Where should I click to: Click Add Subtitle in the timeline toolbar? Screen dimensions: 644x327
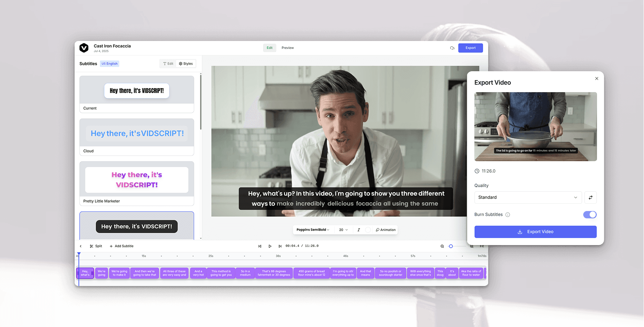[x=122, y=246]
